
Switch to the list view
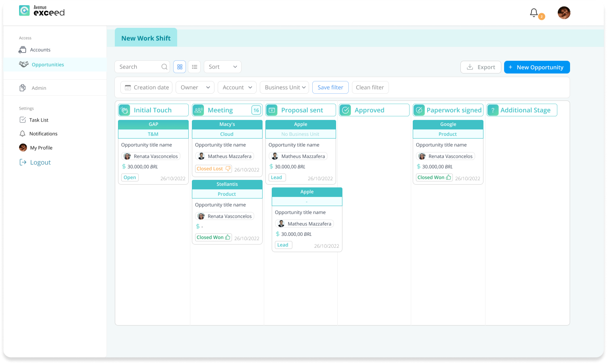(194, 67)
